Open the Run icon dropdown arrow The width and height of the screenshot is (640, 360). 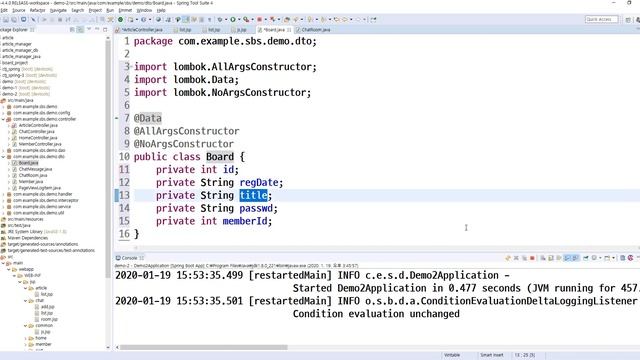[239, 20]
